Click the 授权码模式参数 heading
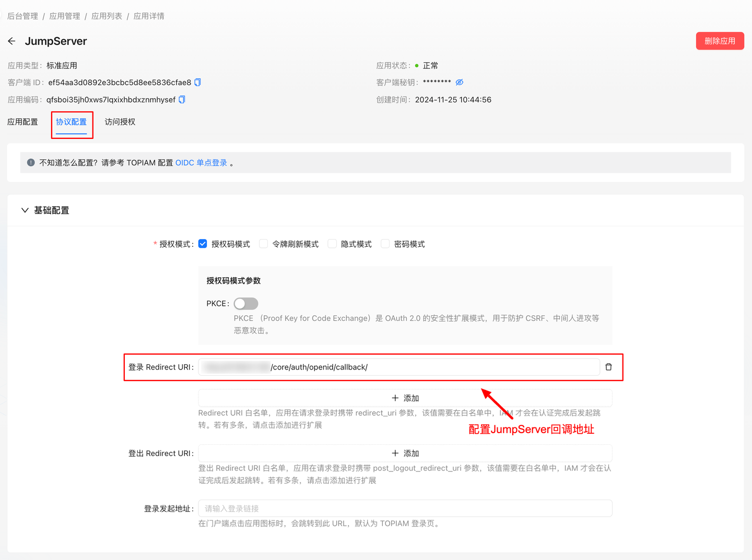Viewport: 752px width, 560px height. click(x=233, y=281)
